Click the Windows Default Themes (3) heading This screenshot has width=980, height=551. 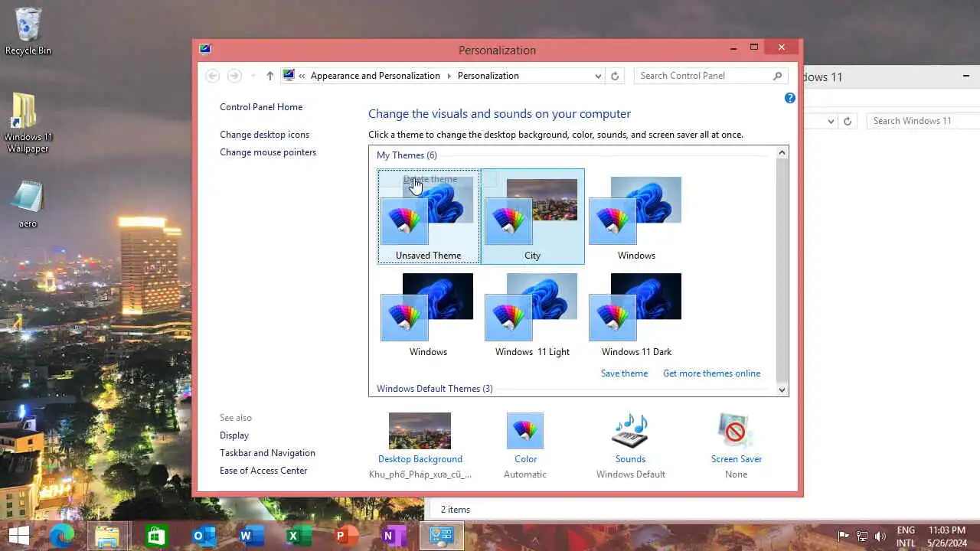tap(434, 389)
